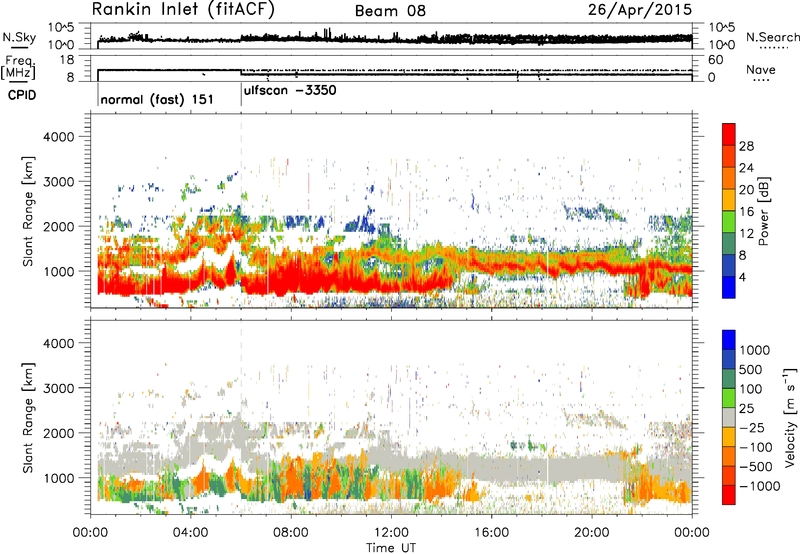
Task: Click the 'N.Search' legend label
Action: tap(772, 37)
